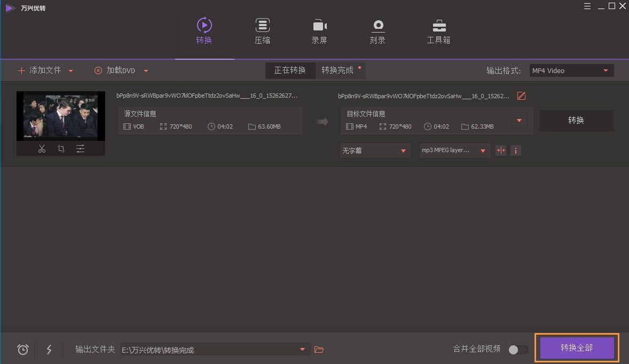Open the 无字幕 subtitle dropdown

point(375,150)
